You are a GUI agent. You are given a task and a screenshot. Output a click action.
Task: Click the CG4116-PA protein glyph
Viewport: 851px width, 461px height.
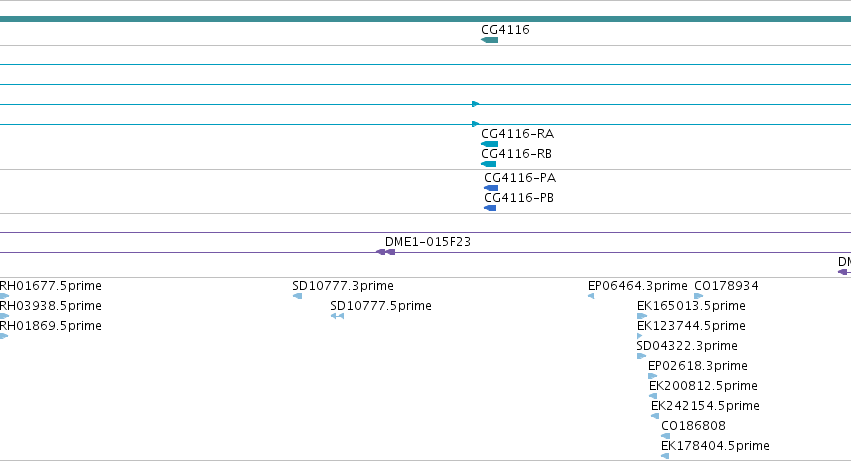[491, 188]
